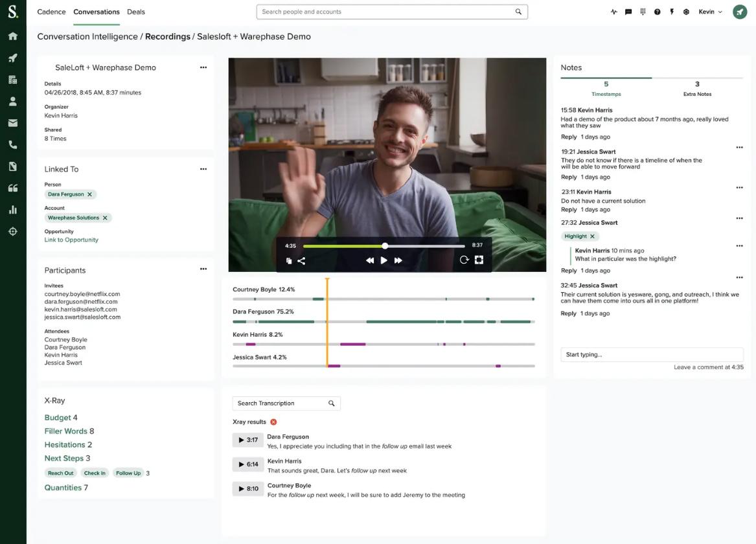Open the apps grid icon in the top bar
This screenshot has height=544, width=756.
pyautogui.click(x=643, y=12)
